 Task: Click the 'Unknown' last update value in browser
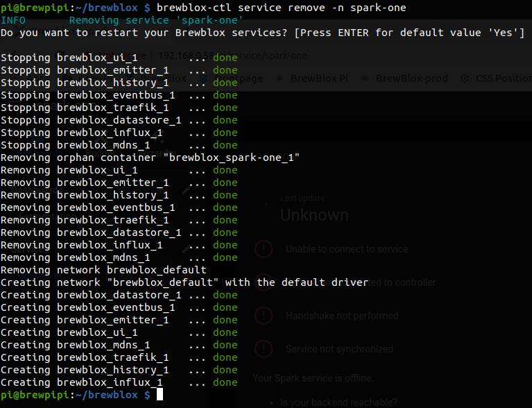click(x=314, y=215)
